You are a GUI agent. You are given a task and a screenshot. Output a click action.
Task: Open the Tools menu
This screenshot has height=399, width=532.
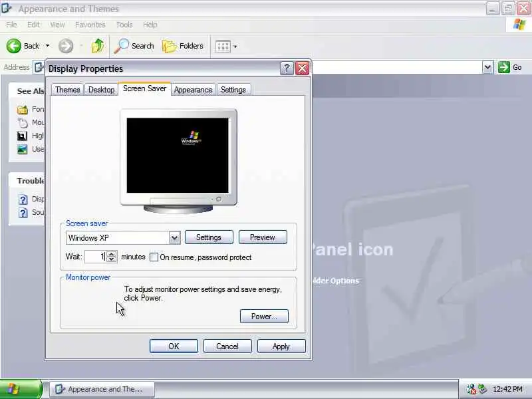click(124, 25)
